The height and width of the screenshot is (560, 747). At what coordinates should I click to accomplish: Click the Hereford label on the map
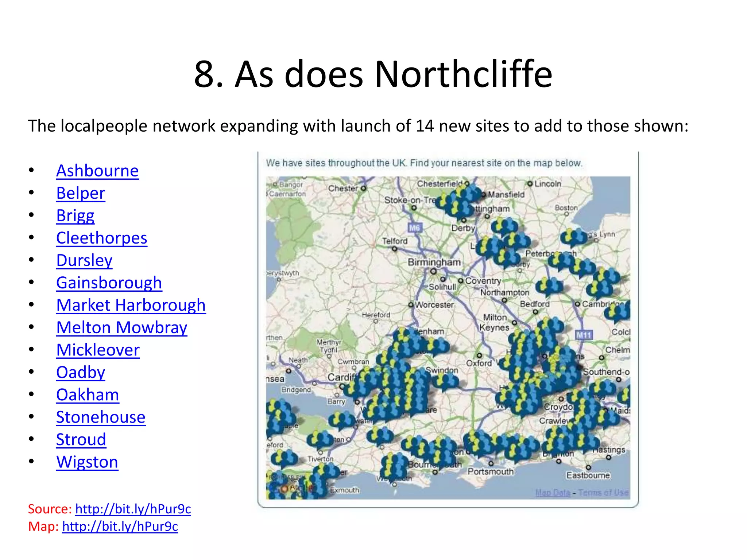click(x=376, y=315)
